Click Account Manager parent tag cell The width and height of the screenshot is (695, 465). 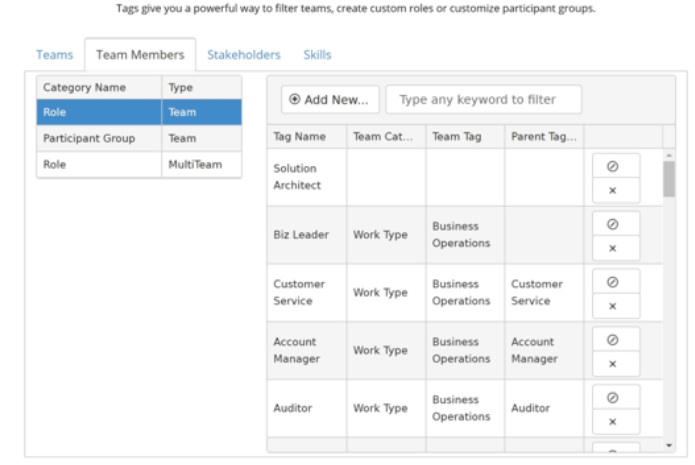[x=544, y=350]
